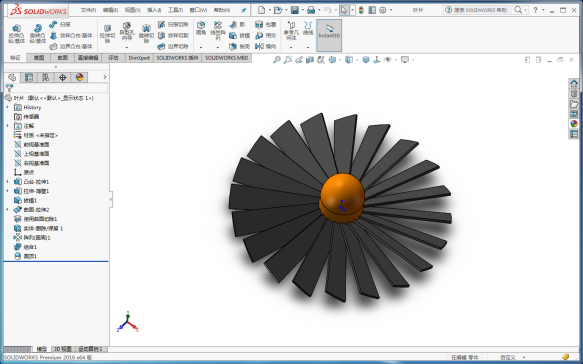Toggle the pin icon beside the menu bar
583x364 pixels.
[x=244, y=10]
